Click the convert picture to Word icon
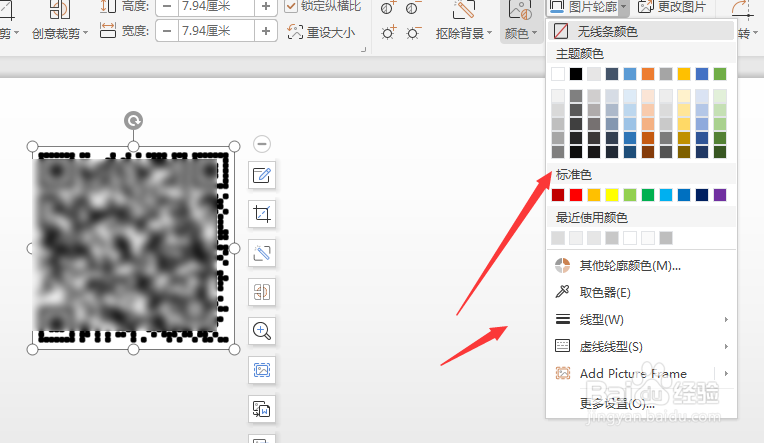 [x=262, y=409]
